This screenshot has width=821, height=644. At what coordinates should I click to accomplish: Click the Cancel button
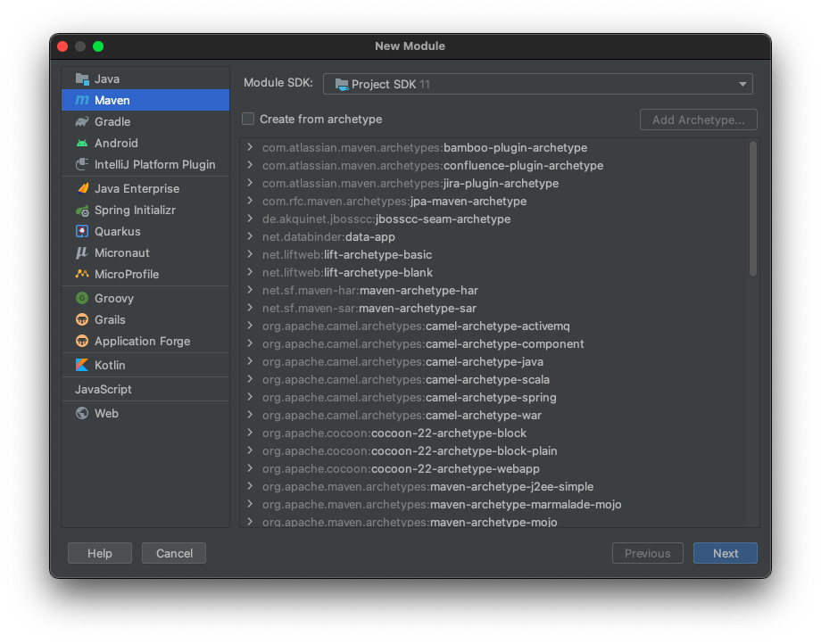[x=174, y=553]
